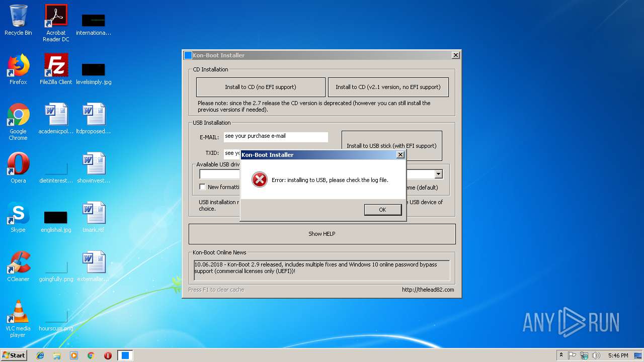Select hourscum.png desktop file
Screen dimensions: 644x362
(56, 320)
